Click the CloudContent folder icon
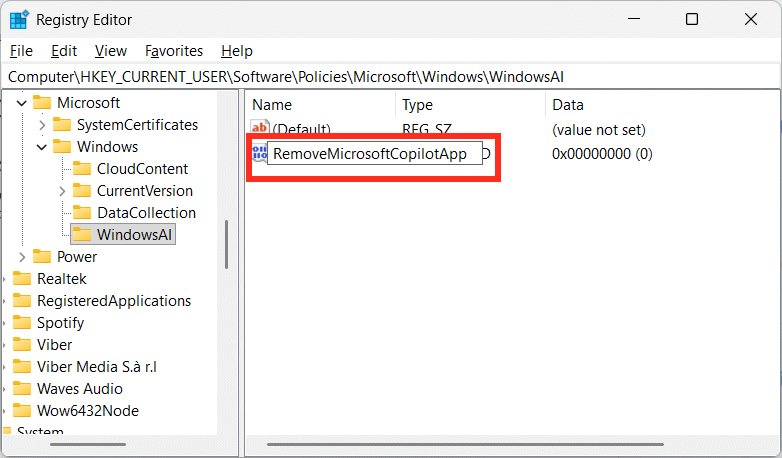 point(82,169)
